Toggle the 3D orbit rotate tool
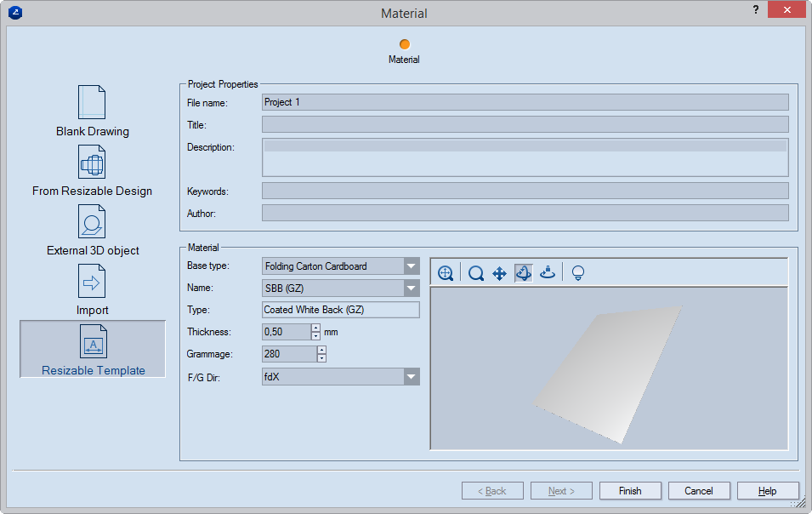The image size is (812, 514). (524, 273)
